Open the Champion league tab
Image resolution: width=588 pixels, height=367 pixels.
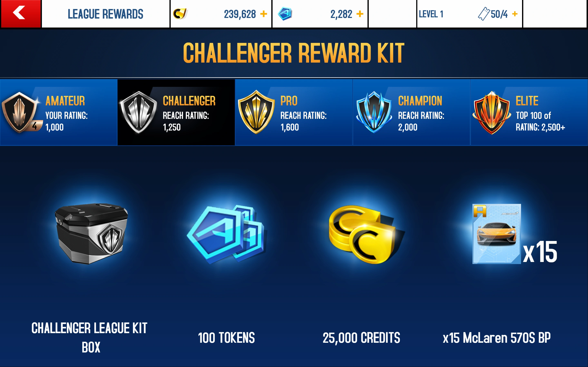coord(411,112)
